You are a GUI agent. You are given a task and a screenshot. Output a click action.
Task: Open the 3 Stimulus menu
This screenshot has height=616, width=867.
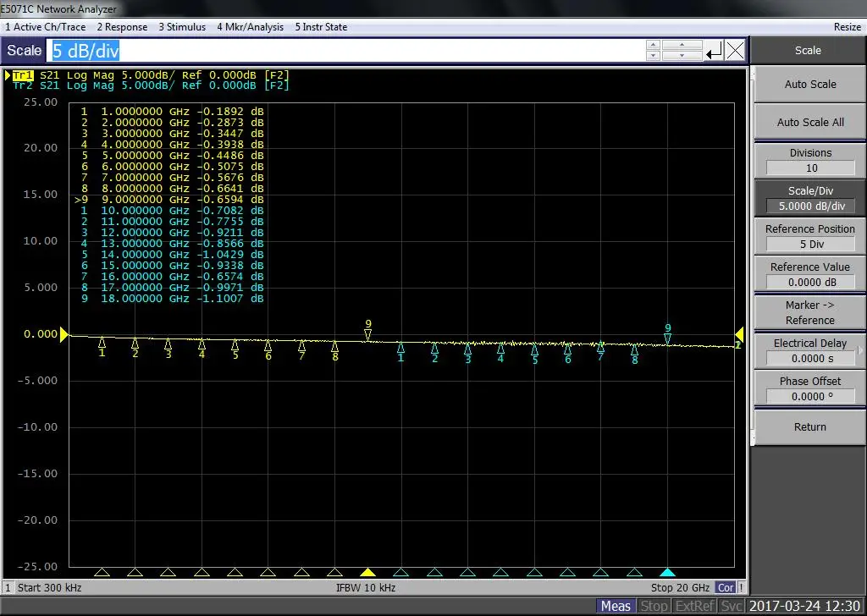tap(182, 26)
